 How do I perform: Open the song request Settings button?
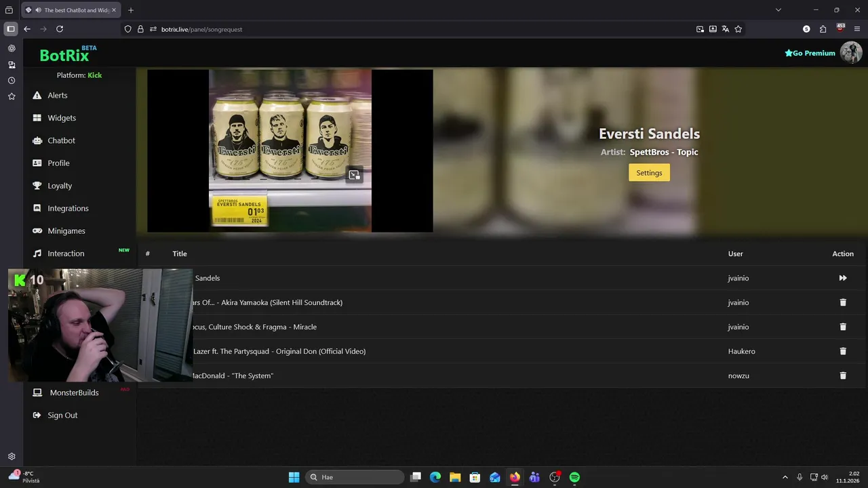[649, 173]
